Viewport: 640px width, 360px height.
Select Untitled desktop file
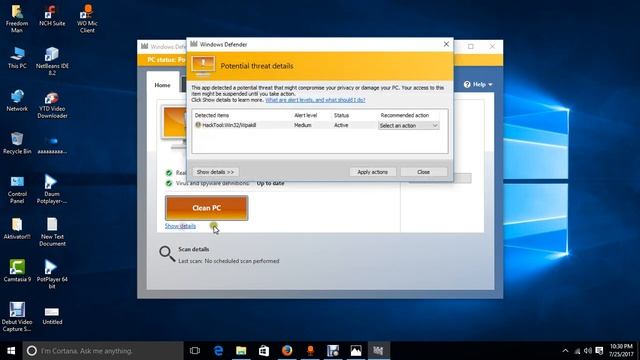point(52,316)
